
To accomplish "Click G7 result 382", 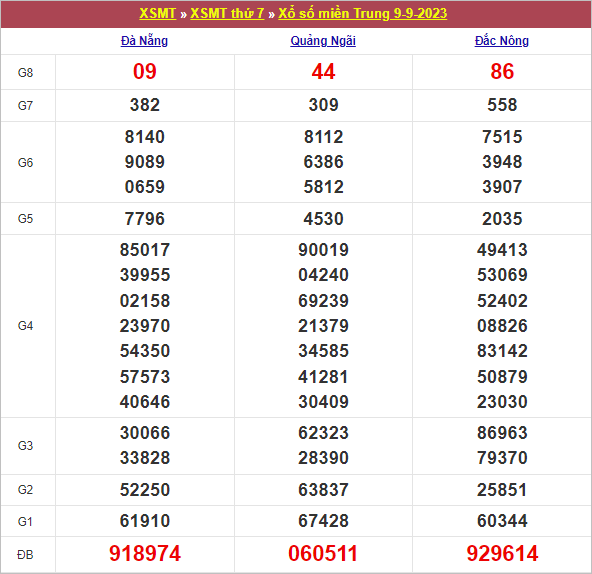I will [x=145, y=105].
